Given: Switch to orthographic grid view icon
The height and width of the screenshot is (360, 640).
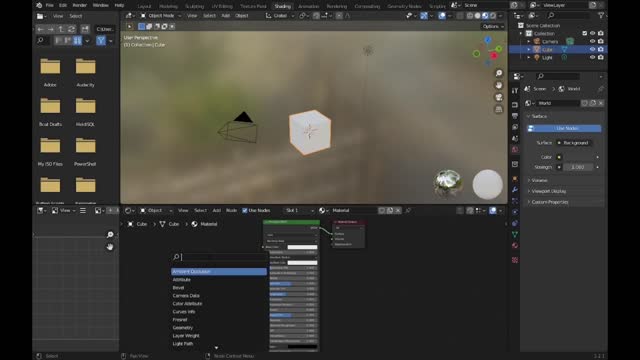Looking at the screenshot, I should (x=499, y=109).
